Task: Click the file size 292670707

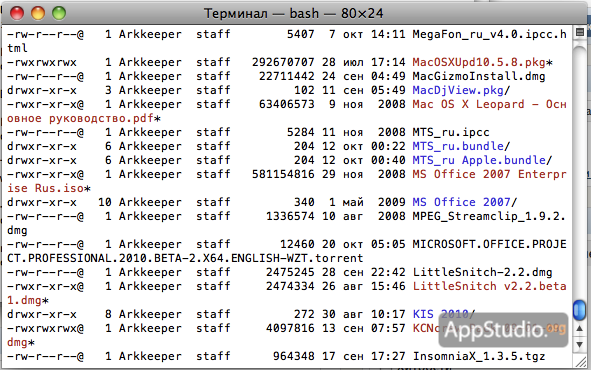Action: (x=283, y=62)
